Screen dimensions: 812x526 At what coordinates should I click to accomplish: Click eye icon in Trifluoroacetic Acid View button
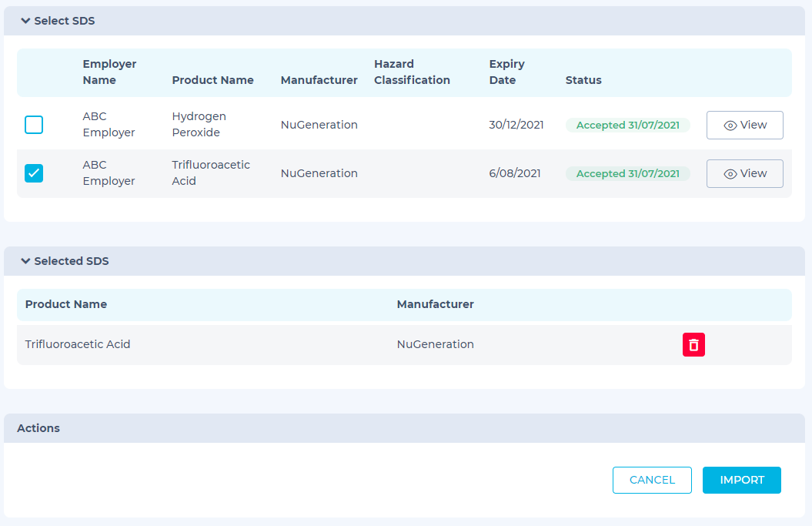pyautogui.click(x=730, y=174)
